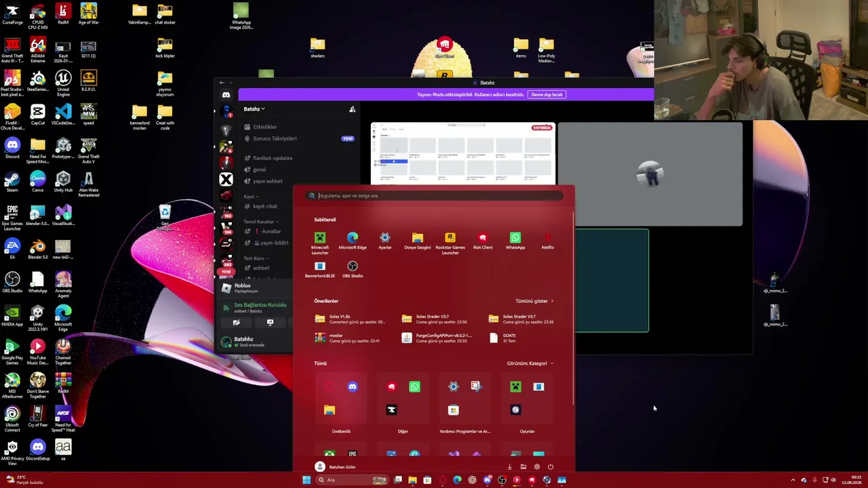This screenshot has width=868, height=488.
Task: Toggle screen share in Discord voice panel
Action: (x=270, y=323)
